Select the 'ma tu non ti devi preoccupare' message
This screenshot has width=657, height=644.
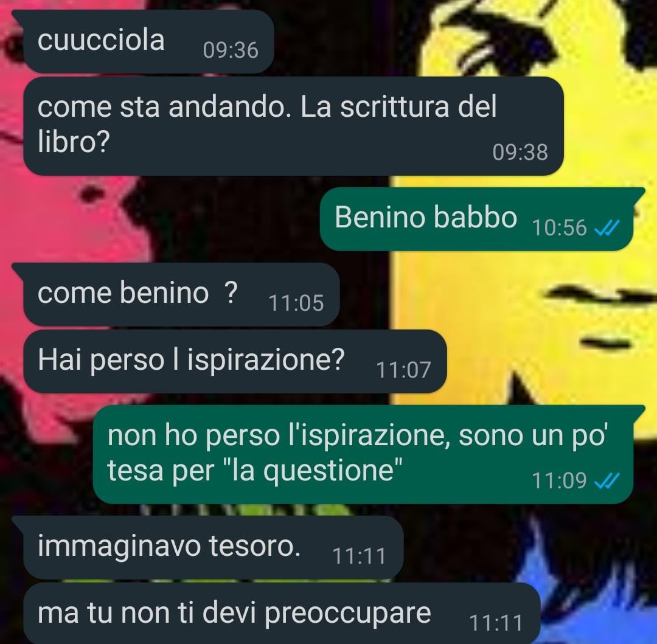[282, 614]
